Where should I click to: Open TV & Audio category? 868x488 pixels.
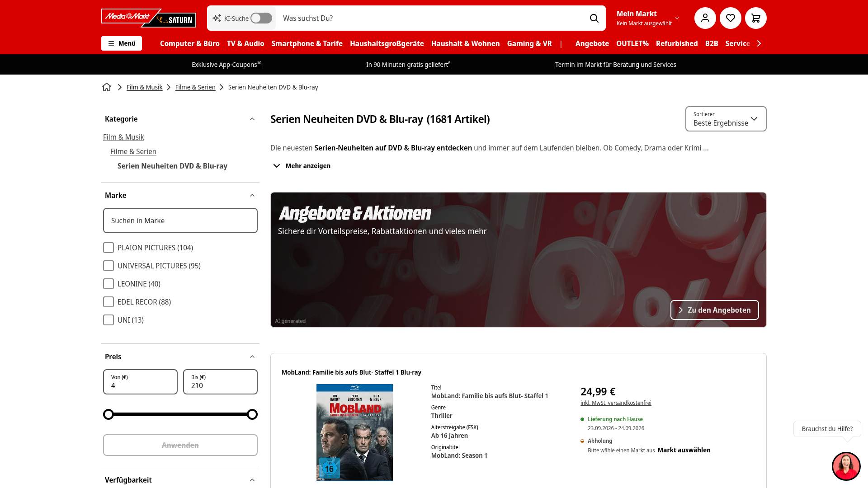click(x=245, y=43)
